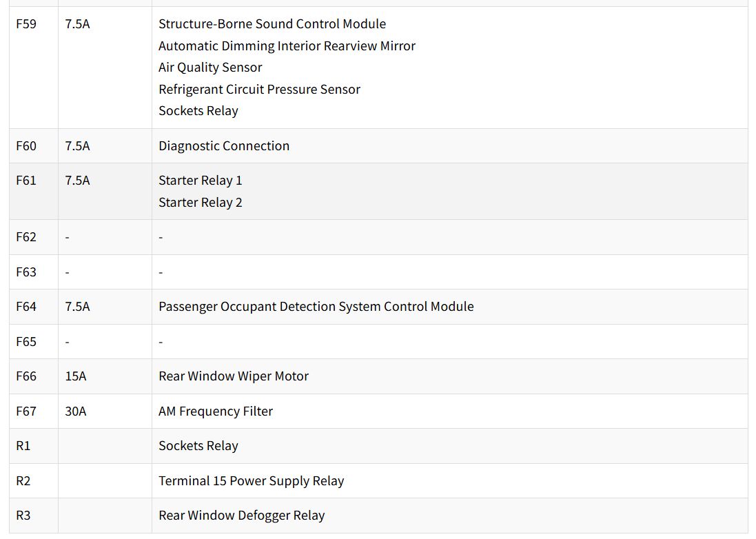Click Rear Window Wiper Motor description
This screenshot has height=539, width=756.
point(234,376)
